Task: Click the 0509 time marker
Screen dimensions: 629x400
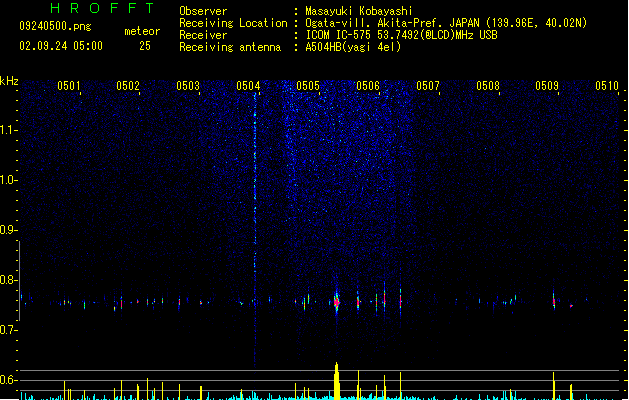Action: [547, 86]
